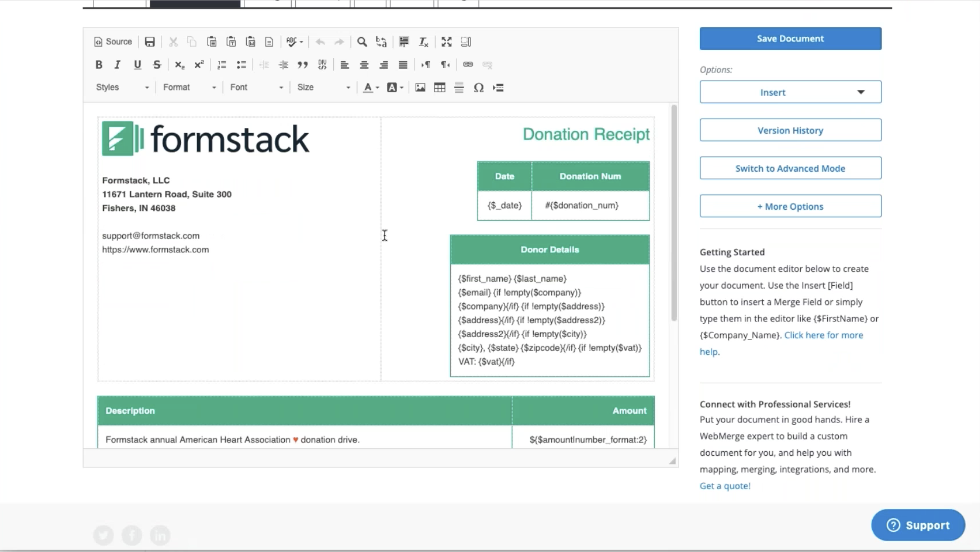This screenshot has width=980, height=552.
Task: Click the formstack logo image
Action: tap(206, 138)
